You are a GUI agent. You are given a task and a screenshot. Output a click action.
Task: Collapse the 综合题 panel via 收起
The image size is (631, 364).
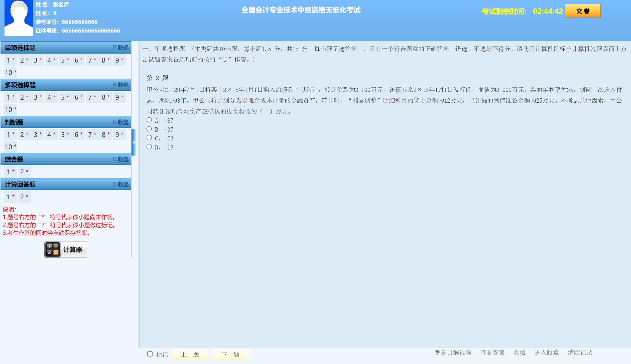[x=121, y=159]
